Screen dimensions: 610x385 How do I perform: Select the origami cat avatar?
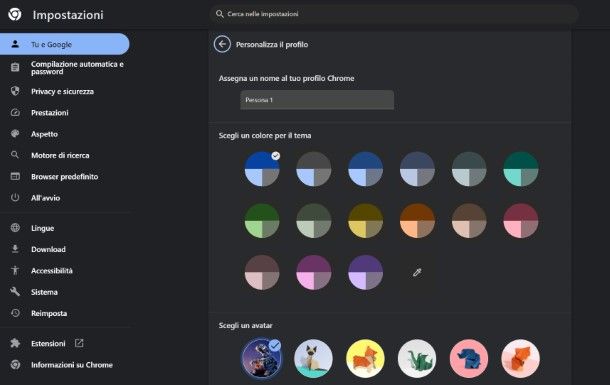pyautogui.click(x=313, y=358)
